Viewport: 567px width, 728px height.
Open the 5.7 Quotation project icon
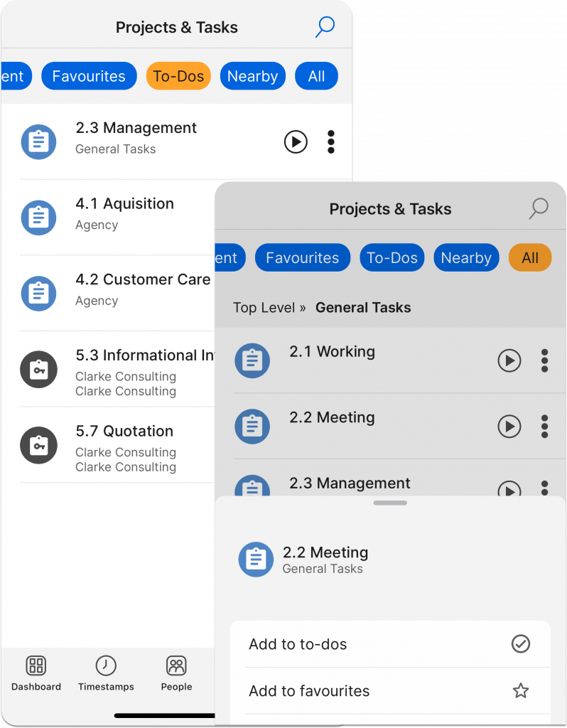coord(38,446)
